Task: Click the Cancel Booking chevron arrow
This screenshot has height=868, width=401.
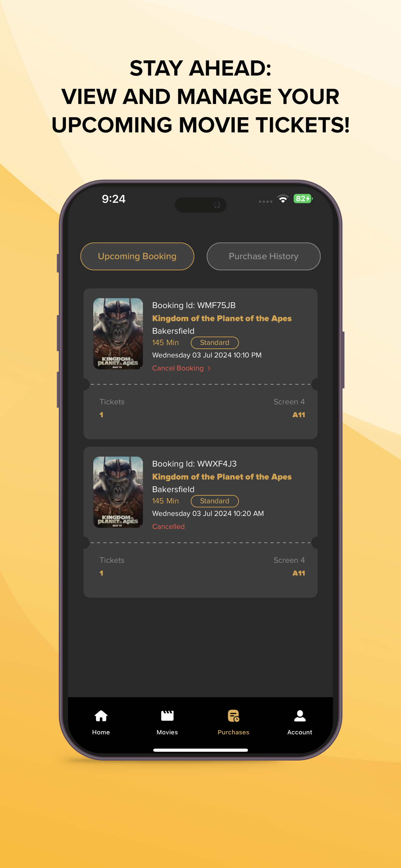Action: tap(209, 368)
